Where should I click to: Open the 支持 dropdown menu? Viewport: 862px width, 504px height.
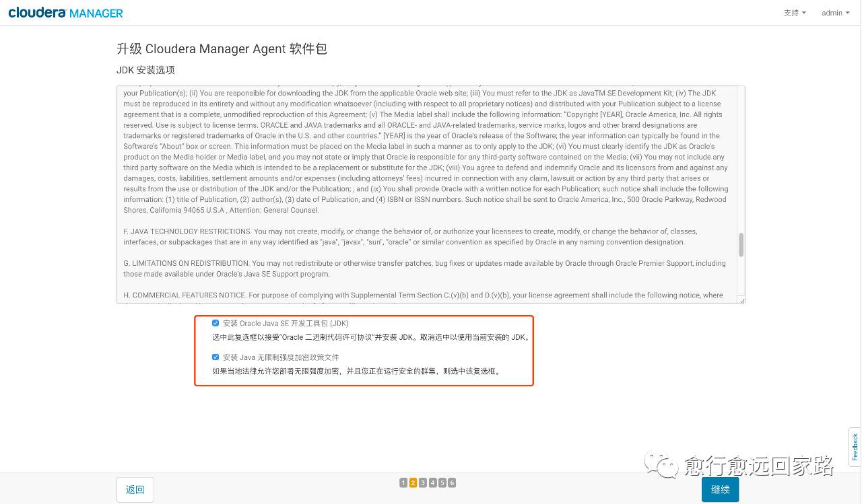795,13
